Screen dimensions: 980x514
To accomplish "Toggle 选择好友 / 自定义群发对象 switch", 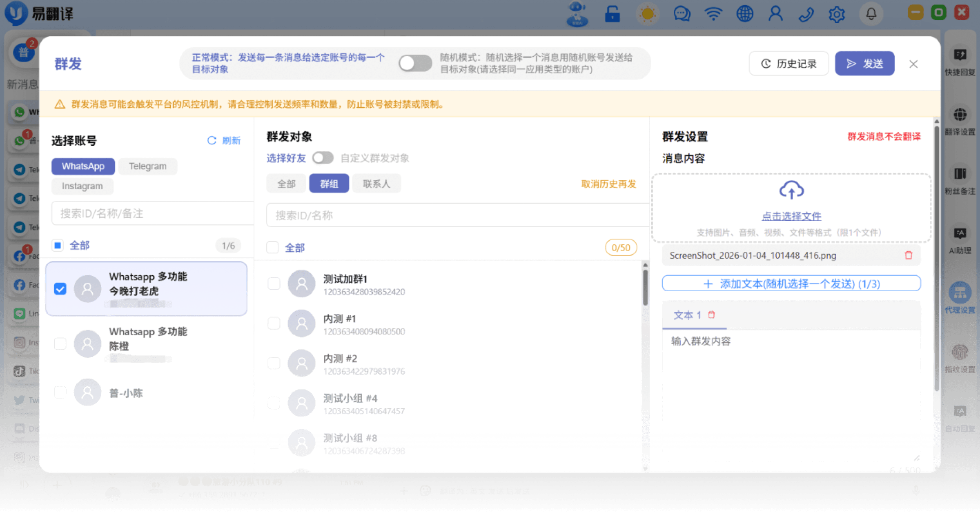I will click(x=323, y=158).
